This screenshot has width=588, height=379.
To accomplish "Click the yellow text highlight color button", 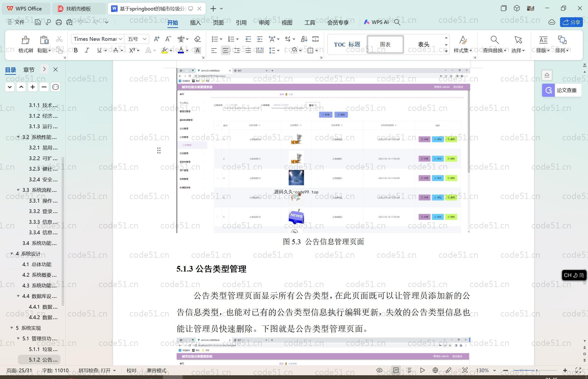I will pyautogui.click(x=164, y=50).
